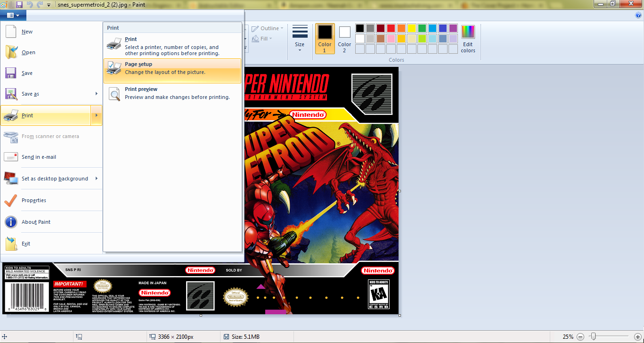
Task: Open Customize Quick Access Toolbar dropdown
Action: click(49, 5)
